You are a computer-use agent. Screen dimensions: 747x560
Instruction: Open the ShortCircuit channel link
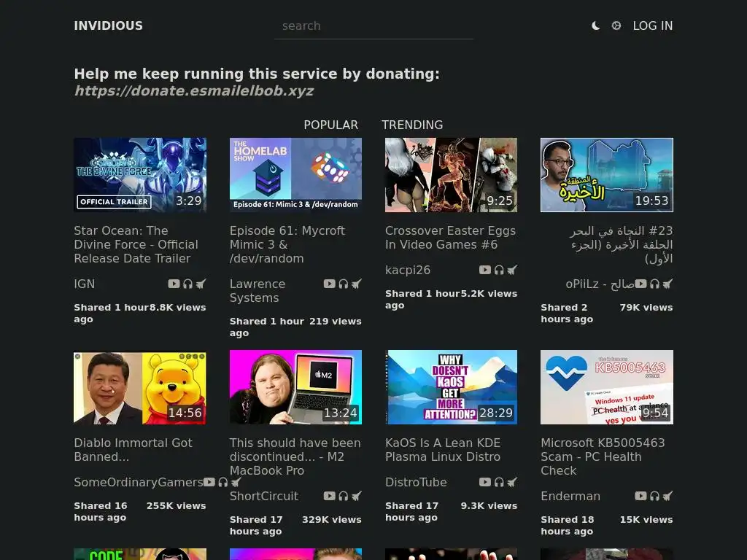264,496
